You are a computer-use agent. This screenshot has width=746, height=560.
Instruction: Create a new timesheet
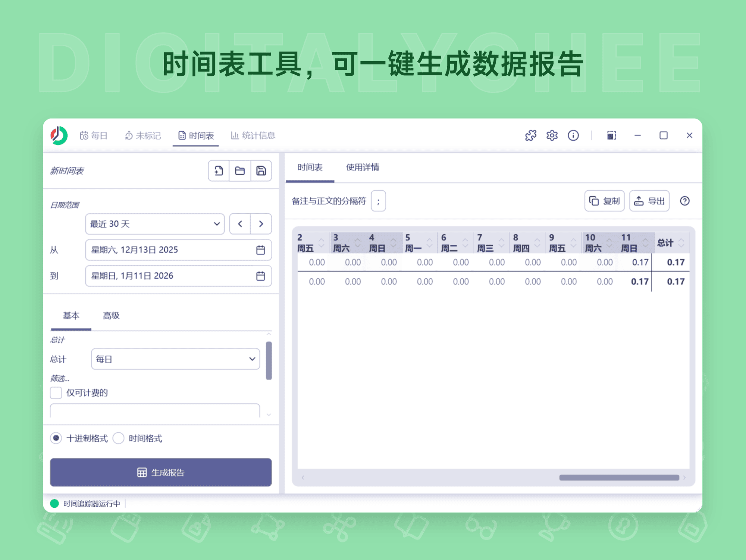pyautogui.click(x=218, y=170)
